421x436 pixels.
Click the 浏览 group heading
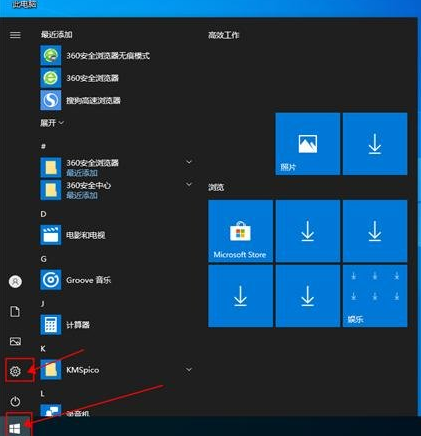(216, 187)
